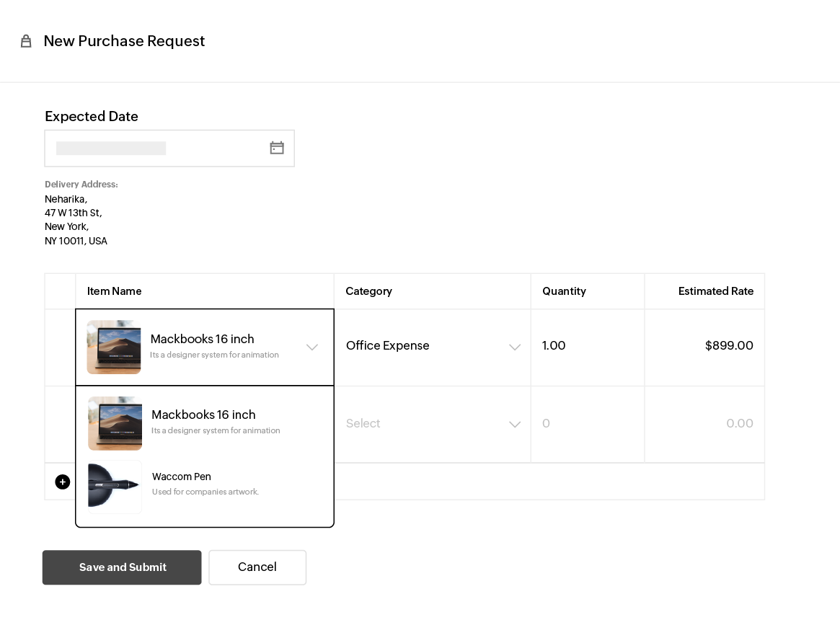
Task: Select the Waccom Pen suggestion entry
Action: click(x=205, y=484)
